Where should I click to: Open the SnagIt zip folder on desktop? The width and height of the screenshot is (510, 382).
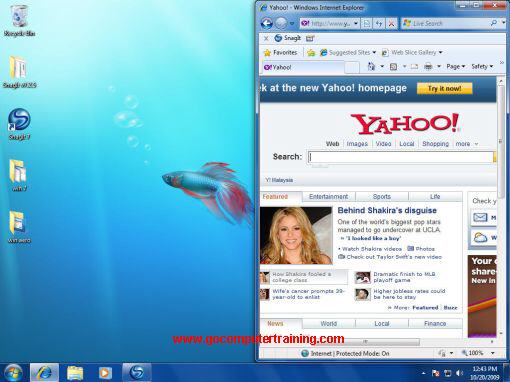pos(19,72)
